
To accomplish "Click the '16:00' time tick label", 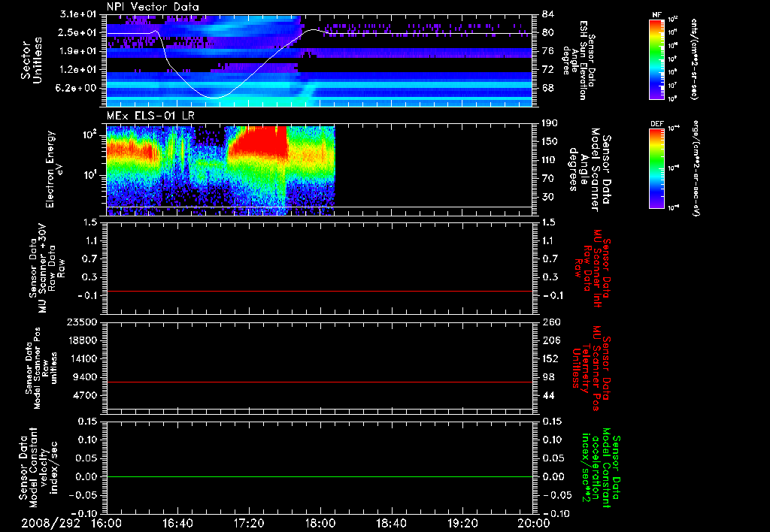I will point(107,523).
